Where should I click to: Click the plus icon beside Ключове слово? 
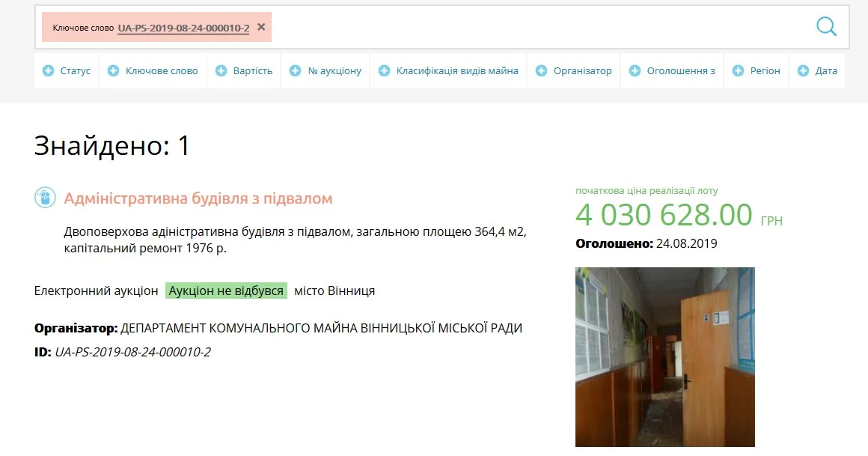coord(114,71)
